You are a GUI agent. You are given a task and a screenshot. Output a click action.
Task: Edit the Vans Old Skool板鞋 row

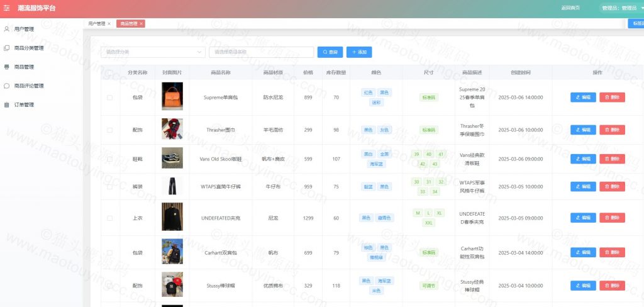[x=583, y=159]
